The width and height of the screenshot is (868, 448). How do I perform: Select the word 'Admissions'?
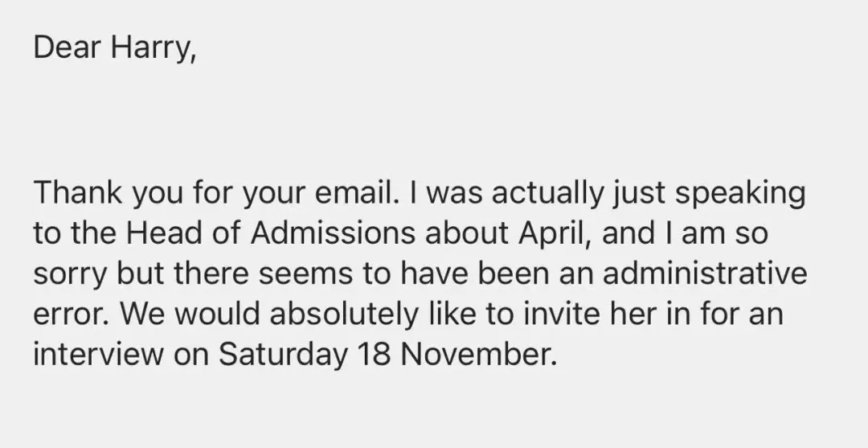(x=334, y=233)
